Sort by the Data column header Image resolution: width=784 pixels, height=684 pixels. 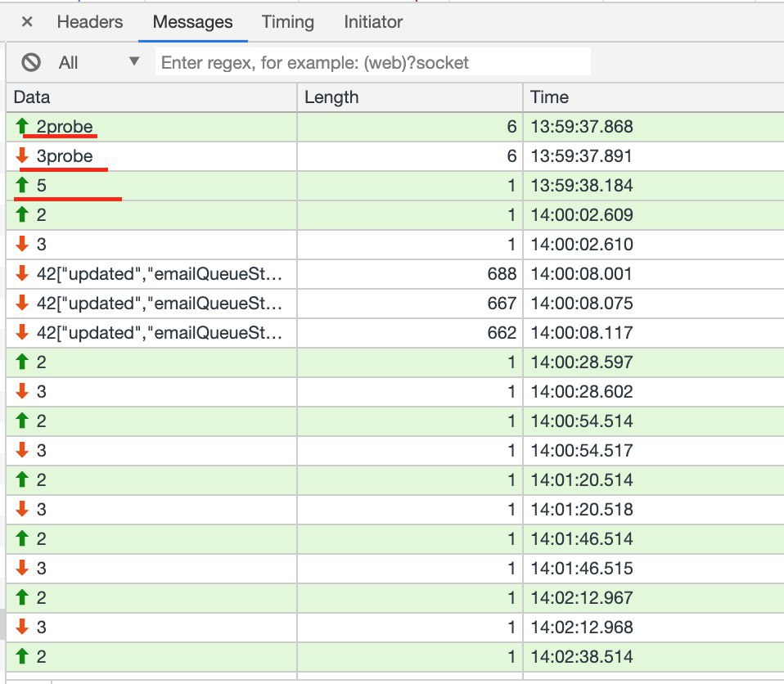click(x=151, y=97)
